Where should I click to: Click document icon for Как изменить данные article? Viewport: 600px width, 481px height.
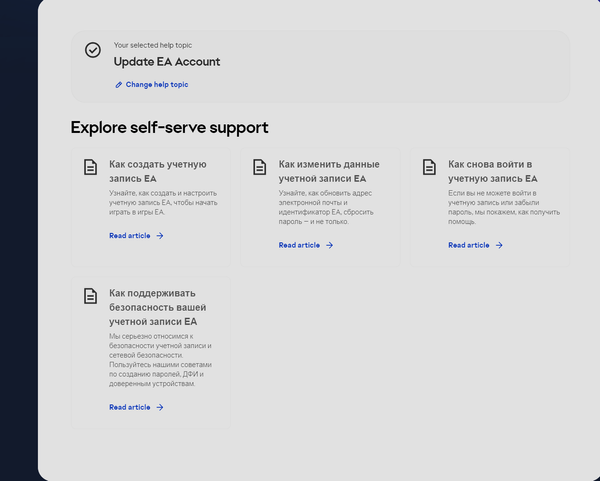[x=260, y=167]
